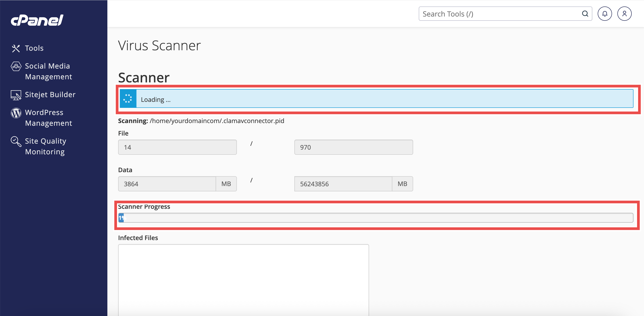
Task: Click the total files field showing 970
Action: [353, 147]
